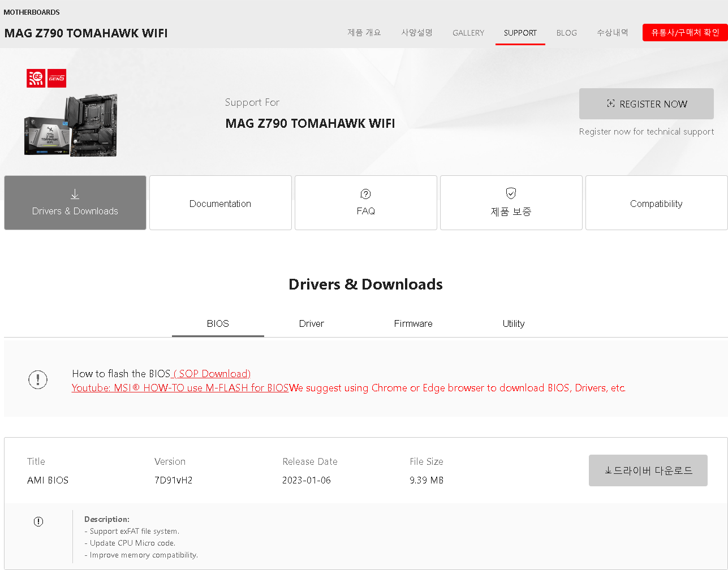Open the 수상내역 nav tab

(x=613, y=33)
